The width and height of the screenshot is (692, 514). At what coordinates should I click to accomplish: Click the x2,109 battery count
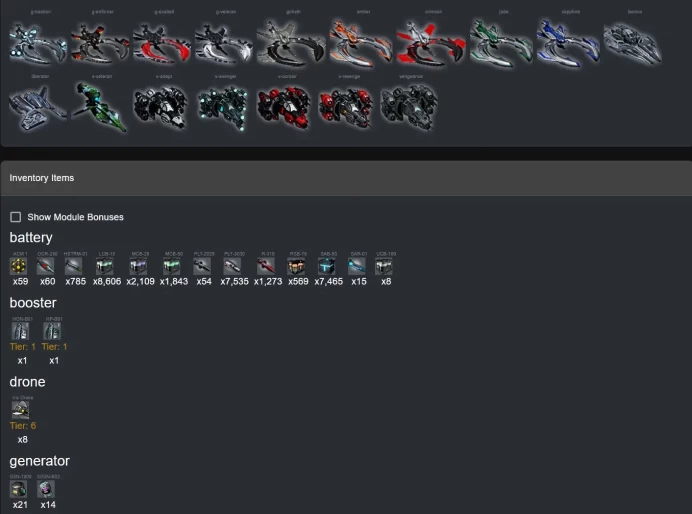pyautogui.click(x=140, y=281)
